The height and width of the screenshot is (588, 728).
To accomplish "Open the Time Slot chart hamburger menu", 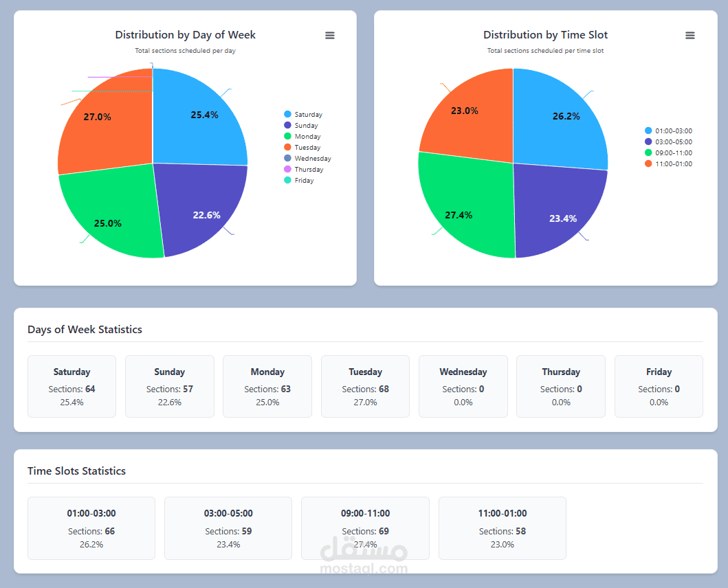I will (690, 36).
